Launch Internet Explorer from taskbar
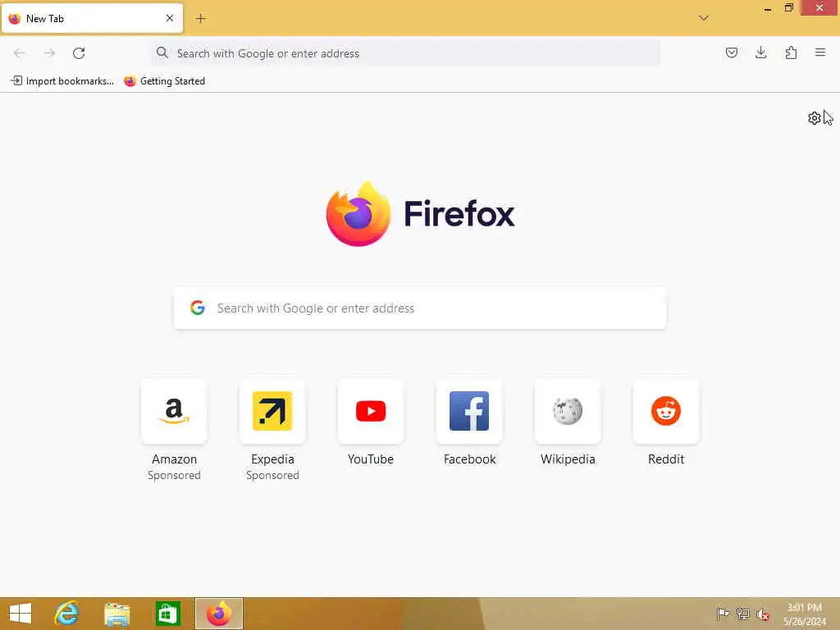 tap(66, 614)
